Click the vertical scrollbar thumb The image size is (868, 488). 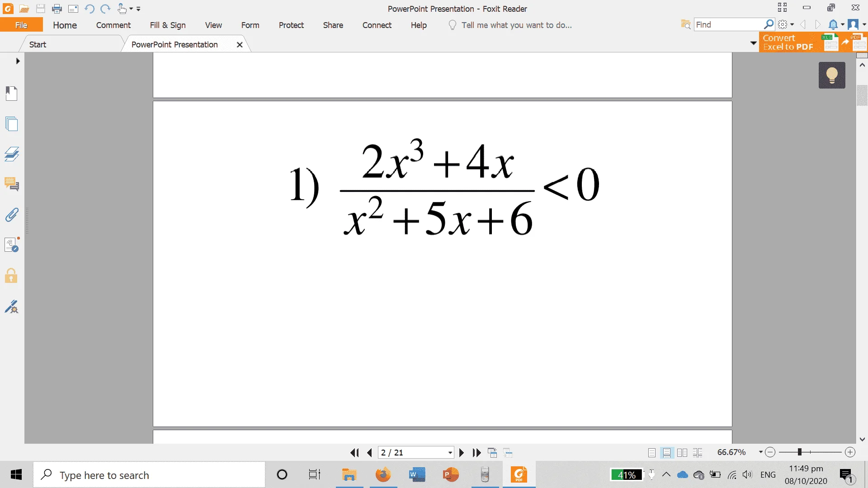click(x=862, y=95)
